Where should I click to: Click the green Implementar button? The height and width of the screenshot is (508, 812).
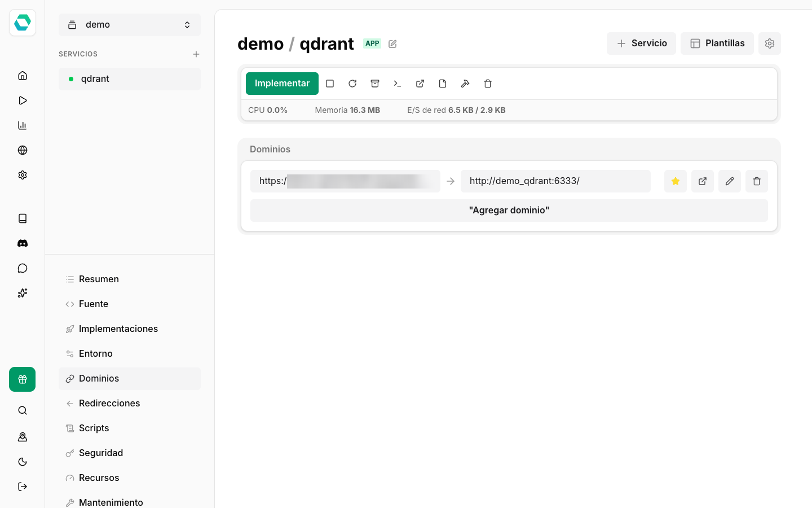(282, 84)
